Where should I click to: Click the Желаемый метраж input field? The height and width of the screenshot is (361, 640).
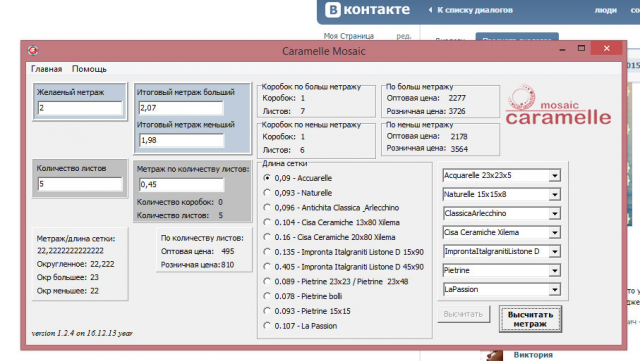tap(80, 108)
